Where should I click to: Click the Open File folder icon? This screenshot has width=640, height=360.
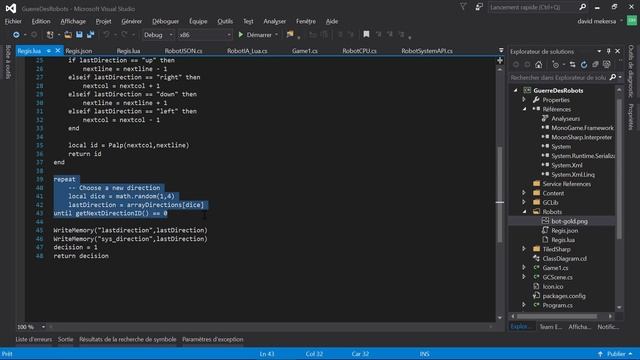point(68,35)
